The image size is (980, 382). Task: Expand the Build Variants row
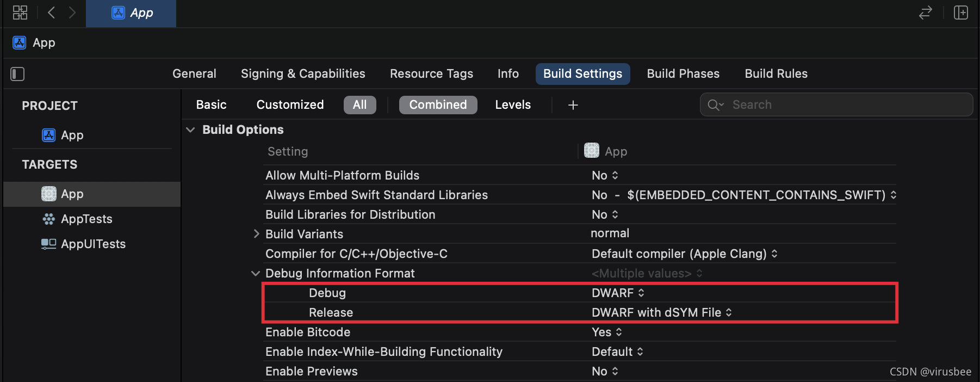256,234
